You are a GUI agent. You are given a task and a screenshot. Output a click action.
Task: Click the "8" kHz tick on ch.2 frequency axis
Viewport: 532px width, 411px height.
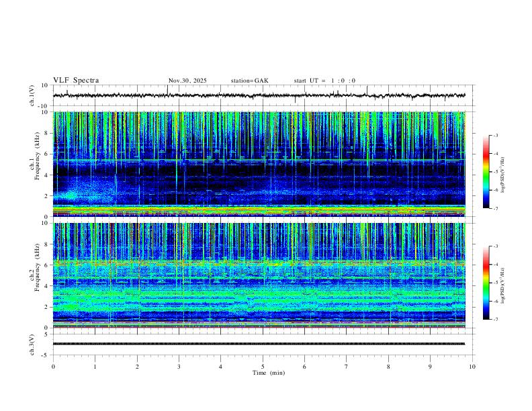point(47,244)
